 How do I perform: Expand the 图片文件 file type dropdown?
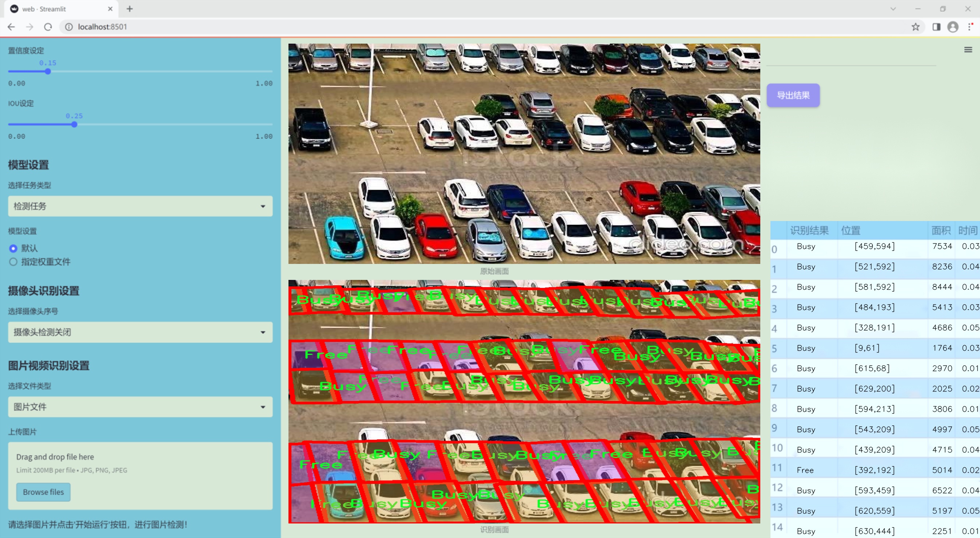click(x=140, y=407)
